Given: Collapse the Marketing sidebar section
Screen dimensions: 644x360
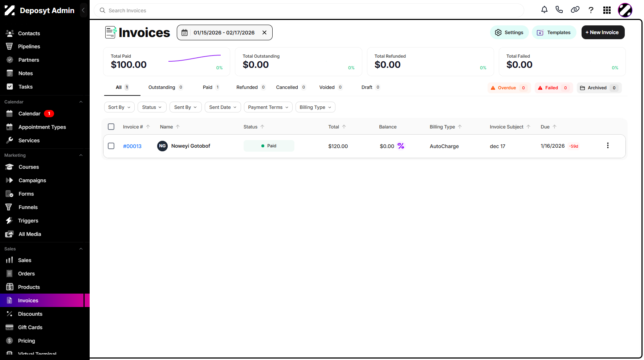Looking at the screenshot, I should tap(81, 155).
